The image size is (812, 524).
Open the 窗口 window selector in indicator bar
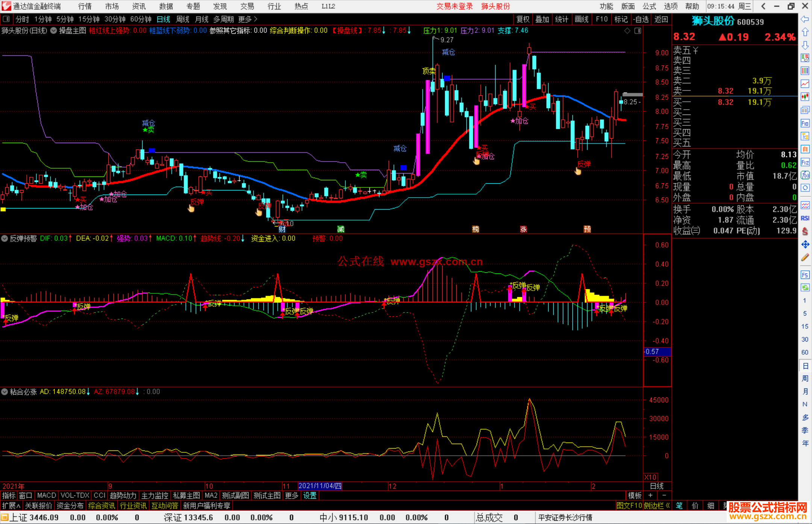click(26, 495)
